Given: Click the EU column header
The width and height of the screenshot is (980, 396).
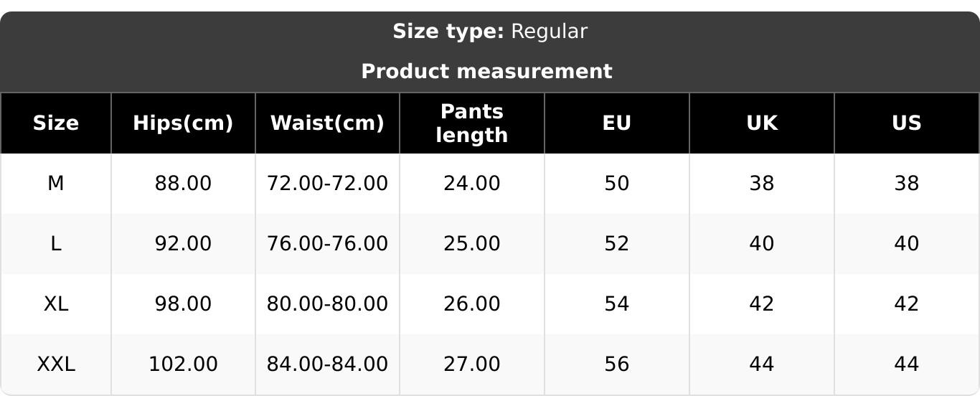Looking at the screenshot, I should (616, 123).
